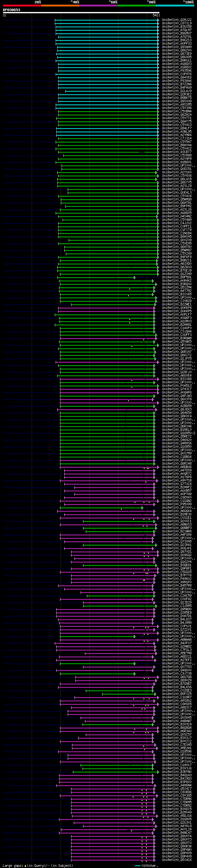The height and width of the screenshot is (868, 197).
Task: Select the label UniRef100_A5DJG4
Action: tap(177, 816)
